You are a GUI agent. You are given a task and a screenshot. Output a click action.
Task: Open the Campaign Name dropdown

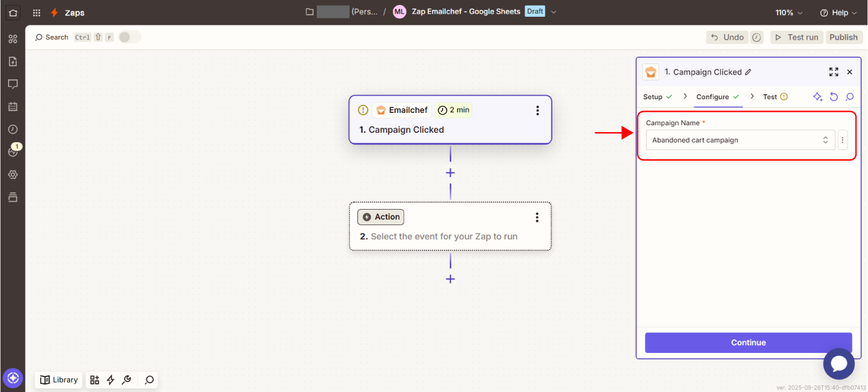click(740, 140)
